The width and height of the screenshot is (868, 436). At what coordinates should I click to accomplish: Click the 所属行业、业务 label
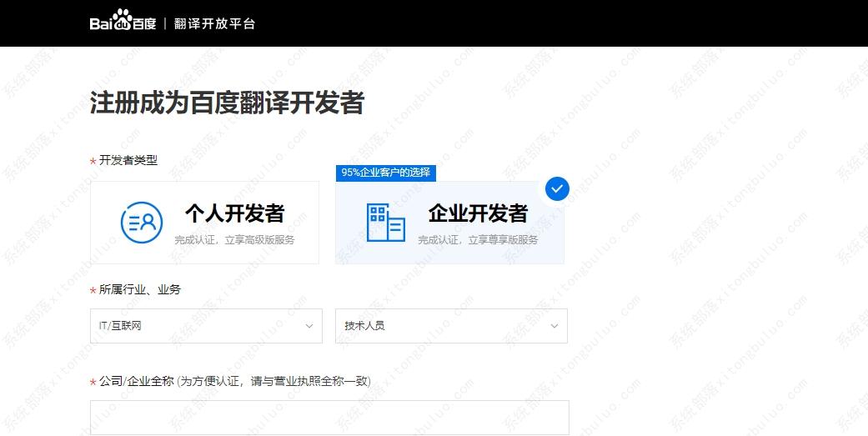(x=139, y=289)
